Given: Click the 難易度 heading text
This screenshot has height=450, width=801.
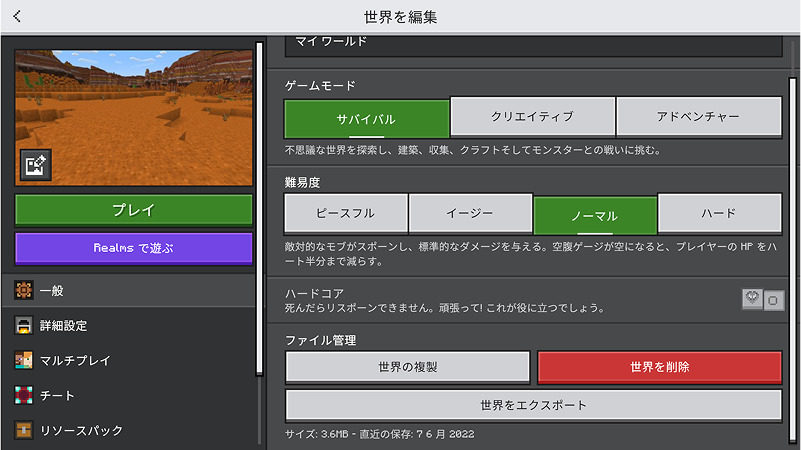Looking at the screenshot, I should [302, 182].
